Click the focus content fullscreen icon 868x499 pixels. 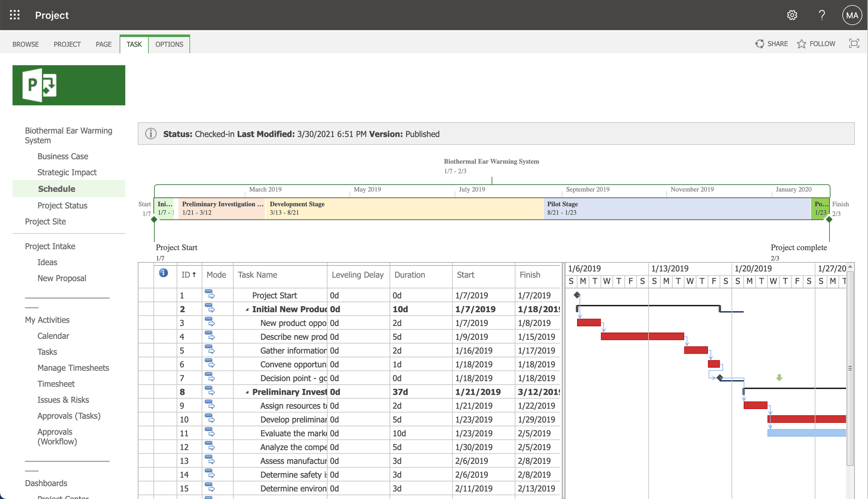(x=854, y=43)
